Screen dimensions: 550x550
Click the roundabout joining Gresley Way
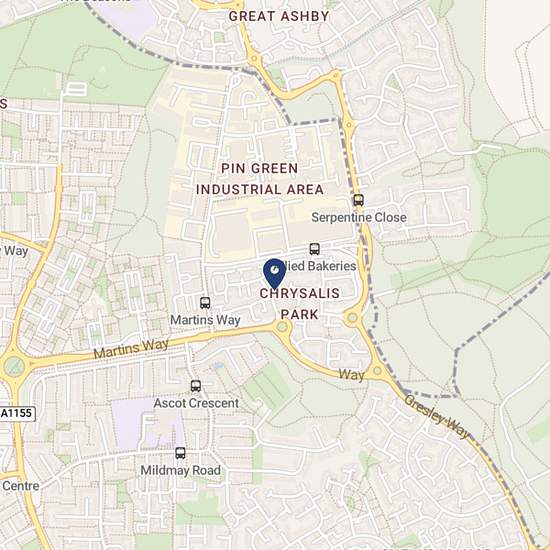pos(377,370)
